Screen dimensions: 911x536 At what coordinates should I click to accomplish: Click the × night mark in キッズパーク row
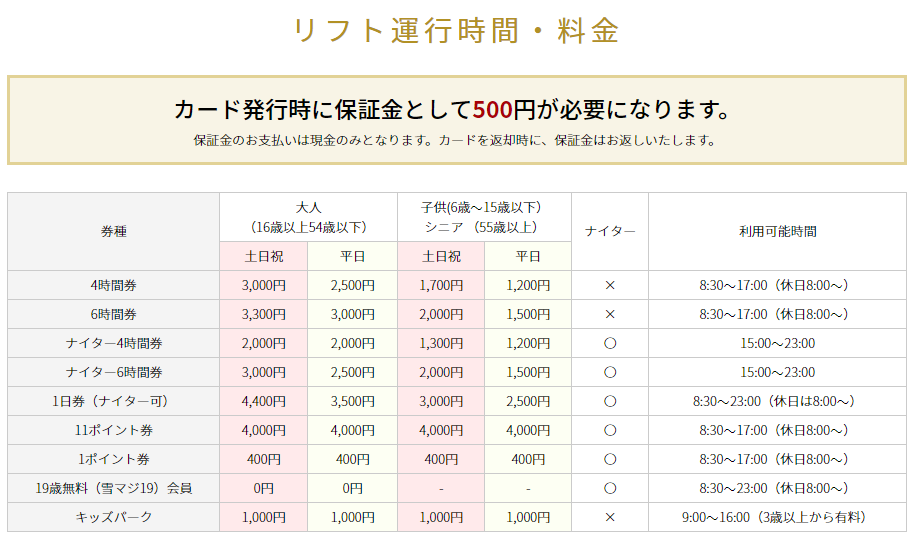click(x=610, y=517)
